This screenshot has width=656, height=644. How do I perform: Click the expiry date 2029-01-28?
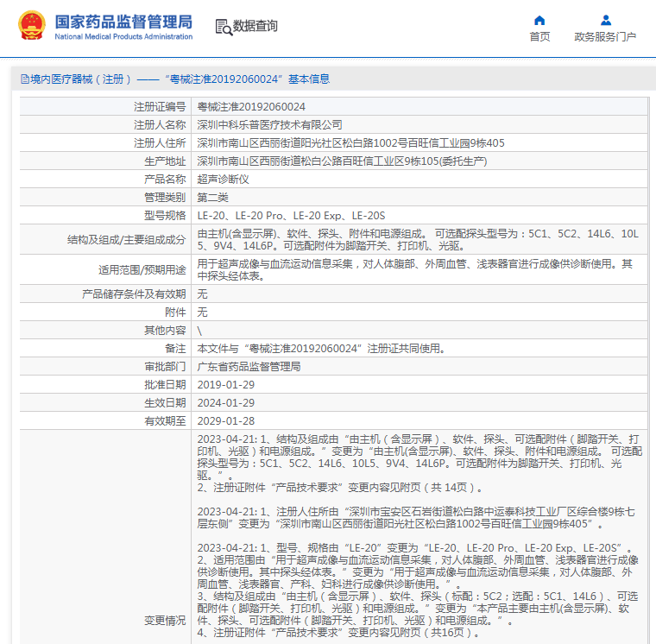pyautogui.click(x=226, y=421)
